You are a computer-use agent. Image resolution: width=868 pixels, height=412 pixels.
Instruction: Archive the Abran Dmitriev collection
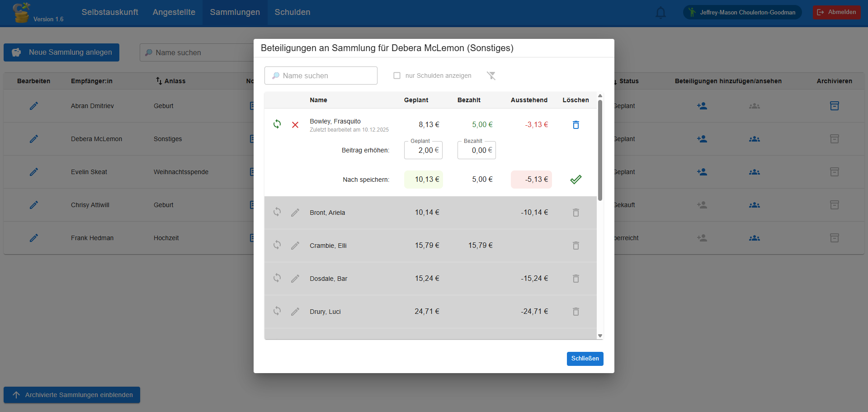point(834,106)
